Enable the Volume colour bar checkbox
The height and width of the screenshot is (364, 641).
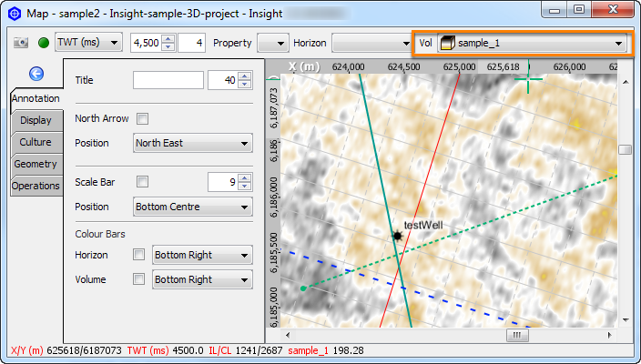[138, 279]
